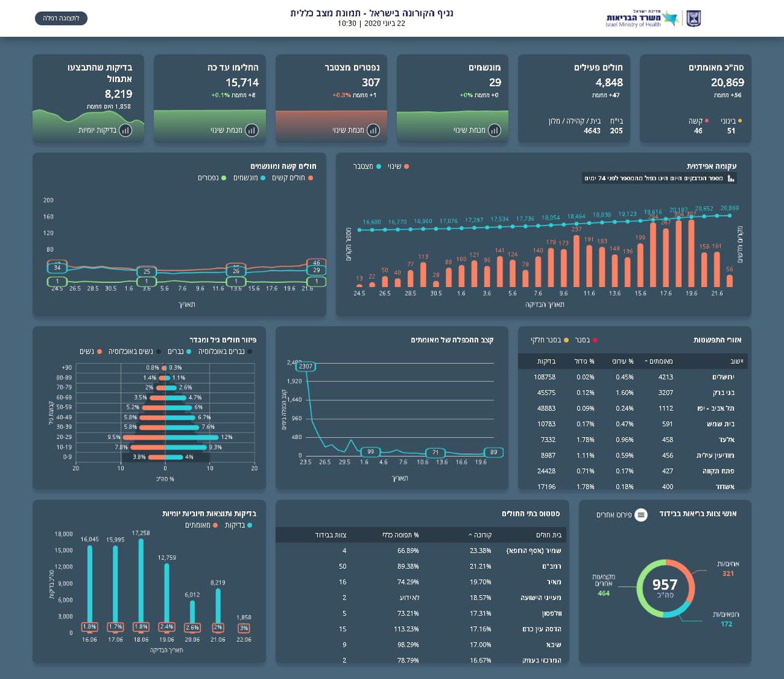Open the בדיקות יומיות chart icon
The height and width of the screenshot is (679, 784).
pos(125,130)
